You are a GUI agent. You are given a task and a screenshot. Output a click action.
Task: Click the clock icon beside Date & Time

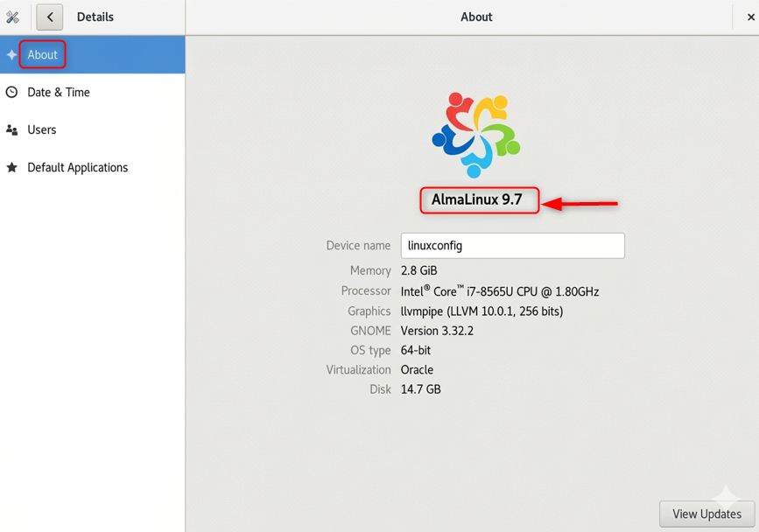tap(12, 92)
